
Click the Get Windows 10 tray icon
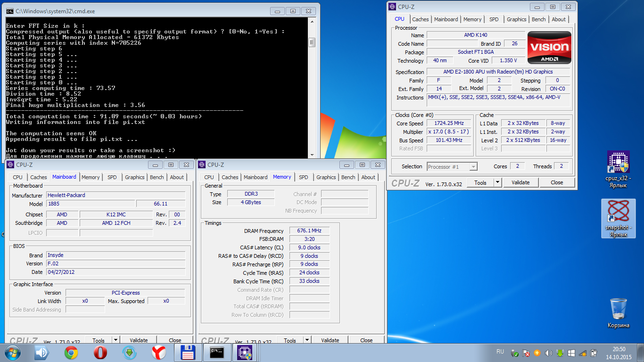[571, 353]
